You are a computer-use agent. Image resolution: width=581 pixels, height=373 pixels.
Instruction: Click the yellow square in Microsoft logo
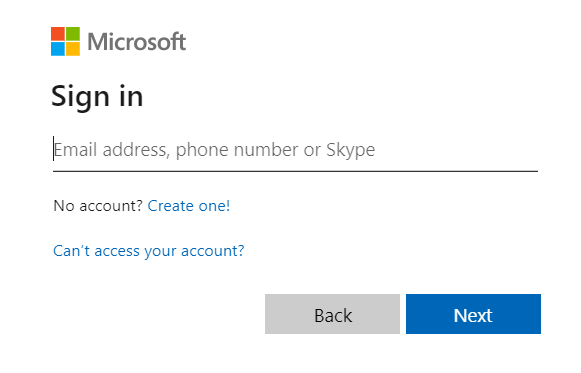(73, 49)
